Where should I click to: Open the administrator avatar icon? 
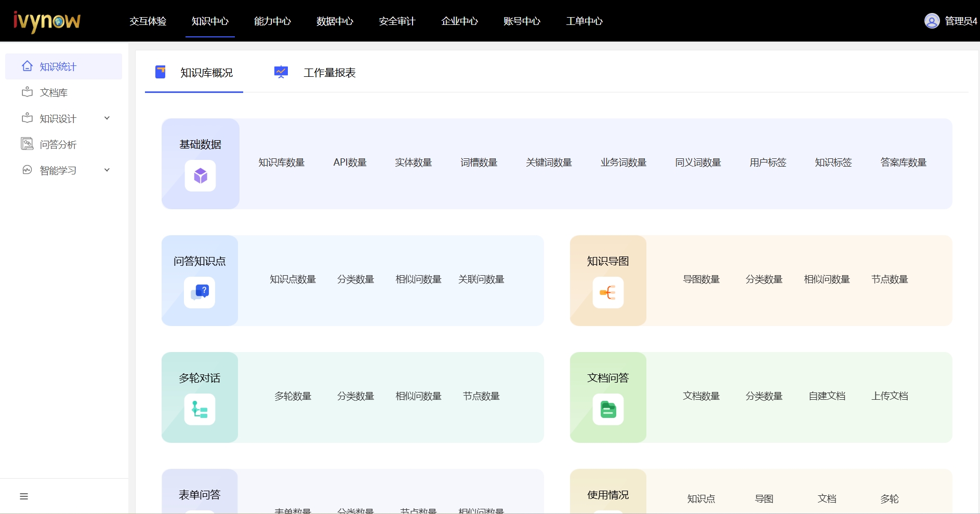pos(932,21)
